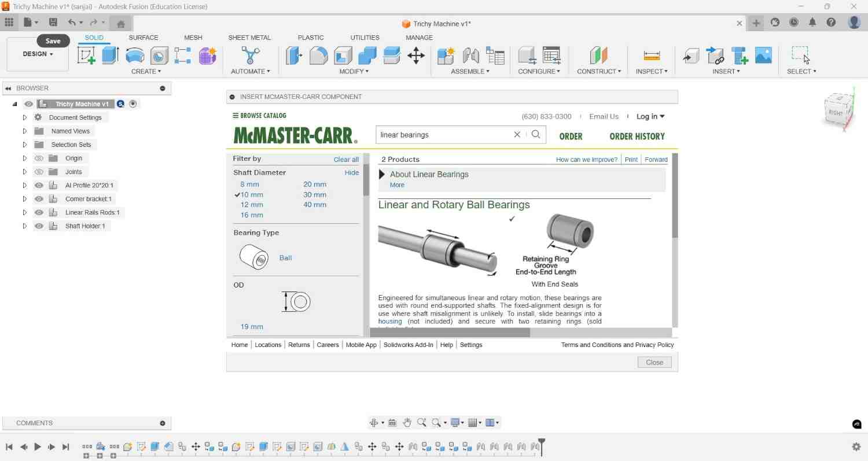Clear the linear bearings search field
This screenshot has height=461, width=868.
click(x=517, y=134)
